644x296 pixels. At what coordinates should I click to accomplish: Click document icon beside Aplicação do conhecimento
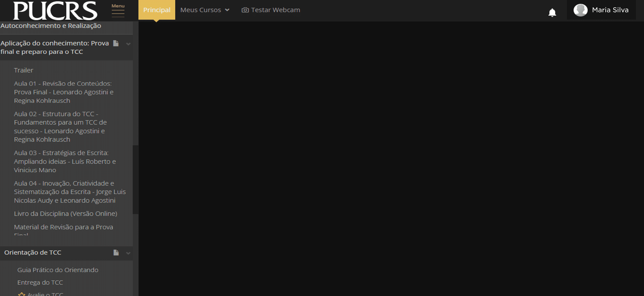116,43
